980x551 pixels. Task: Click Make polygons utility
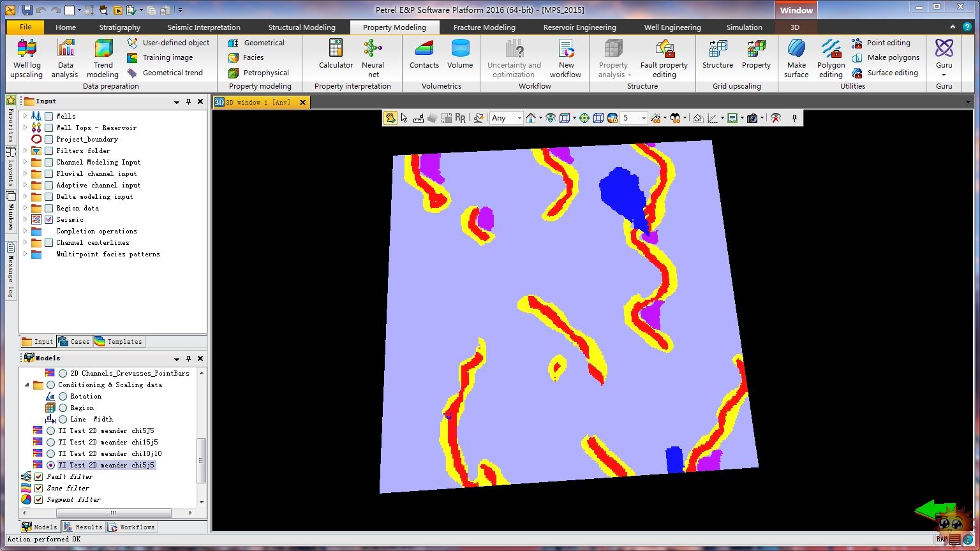click(x=886, y=57)
